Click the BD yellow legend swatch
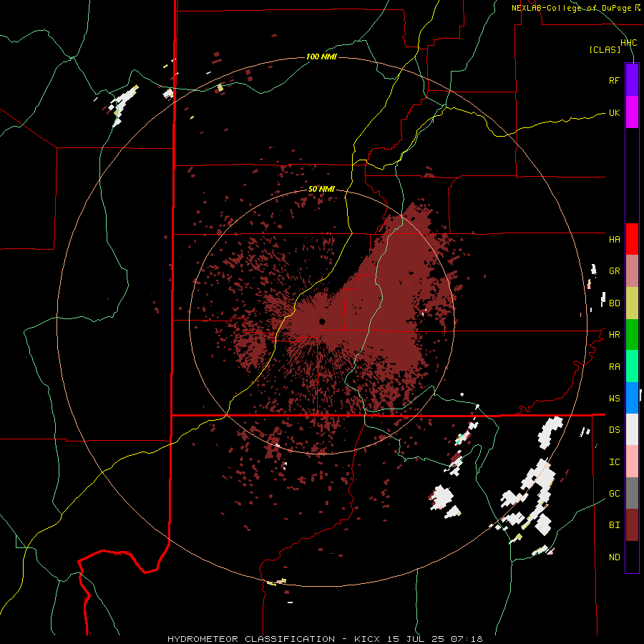Image resolution: width=644 pixels, height=644 pixels. click(632, 303)
